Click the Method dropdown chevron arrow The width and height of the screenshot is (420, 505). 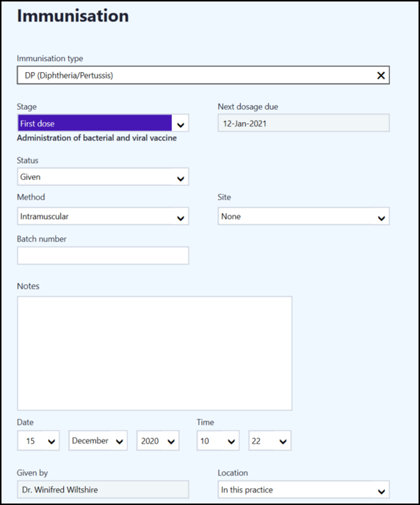click(x=181, y=218)
